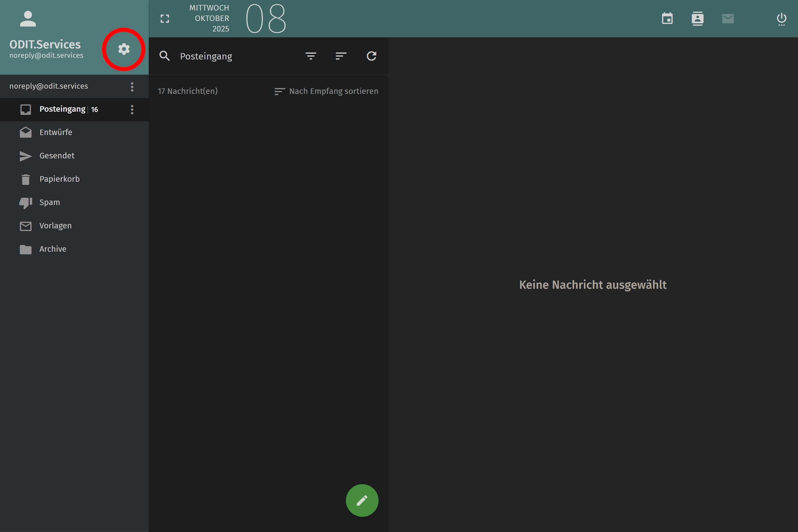The image size is (798, 532).
Task: Select the Spam folder
Action: click(50, 202)
